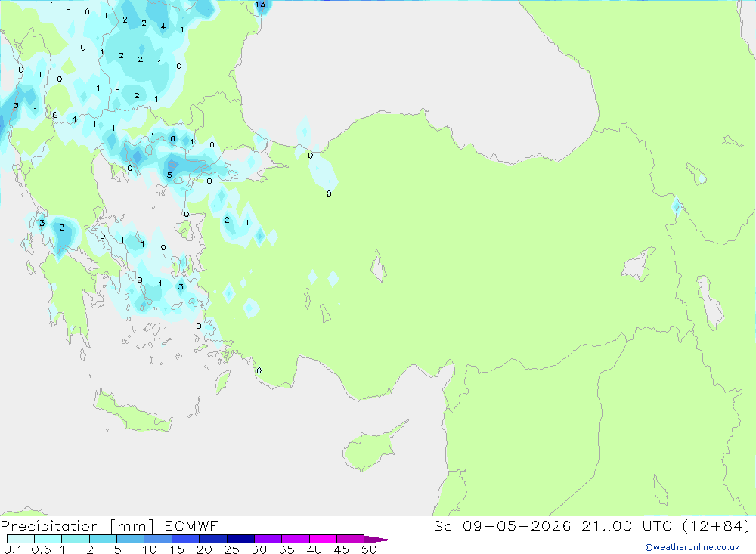Select the 30–35 mm violet legend swatch
The height and width of the screenshot is (554, 756).
point(268,539)
